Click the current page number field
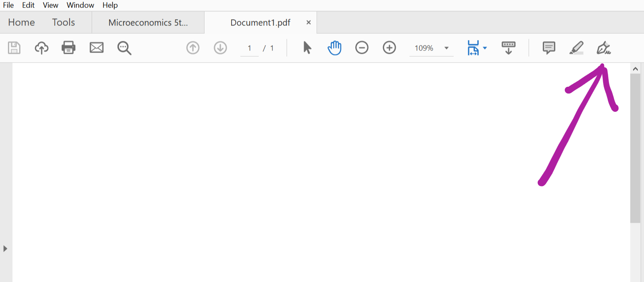The height and width of the screenshot is (282, 644). click(250, 48)
